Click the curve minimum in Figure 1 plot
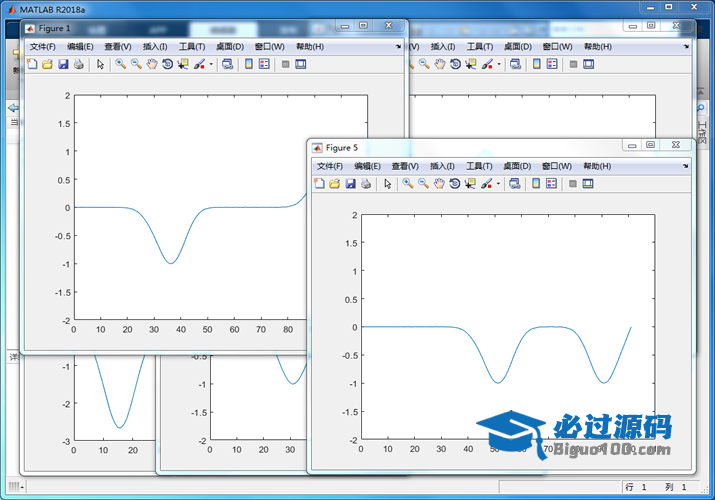Image resolution: width=715 pixels, height=500 pixels. pyautogui.click(x=171, y=263)
